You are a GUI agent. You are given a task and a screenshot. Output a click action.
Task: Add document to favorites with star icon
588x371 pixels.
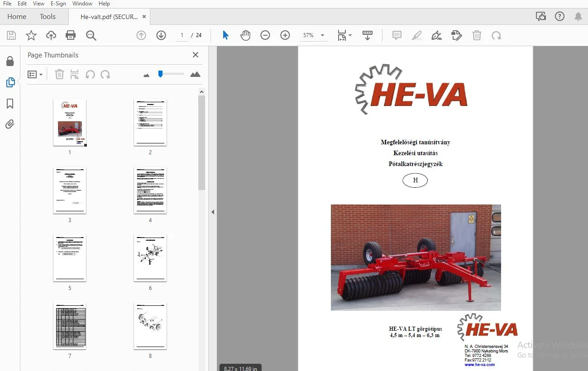pyautogui.click(x=31, y=35)
